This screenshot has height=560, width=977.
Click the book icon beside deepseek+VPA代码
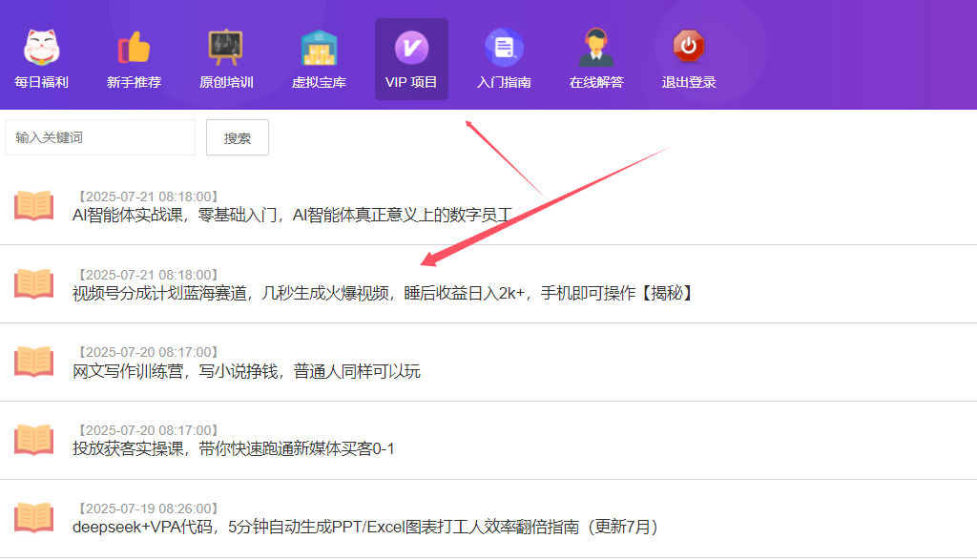pos(33,518)
